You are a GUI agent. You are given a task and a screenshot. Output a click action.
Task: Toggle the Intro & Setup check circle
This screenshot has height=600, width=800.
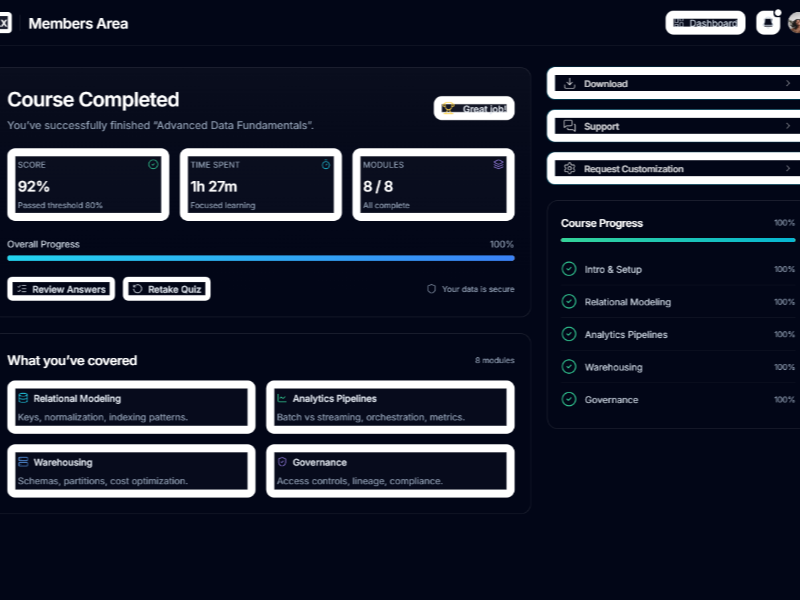(x=569, y=269)
